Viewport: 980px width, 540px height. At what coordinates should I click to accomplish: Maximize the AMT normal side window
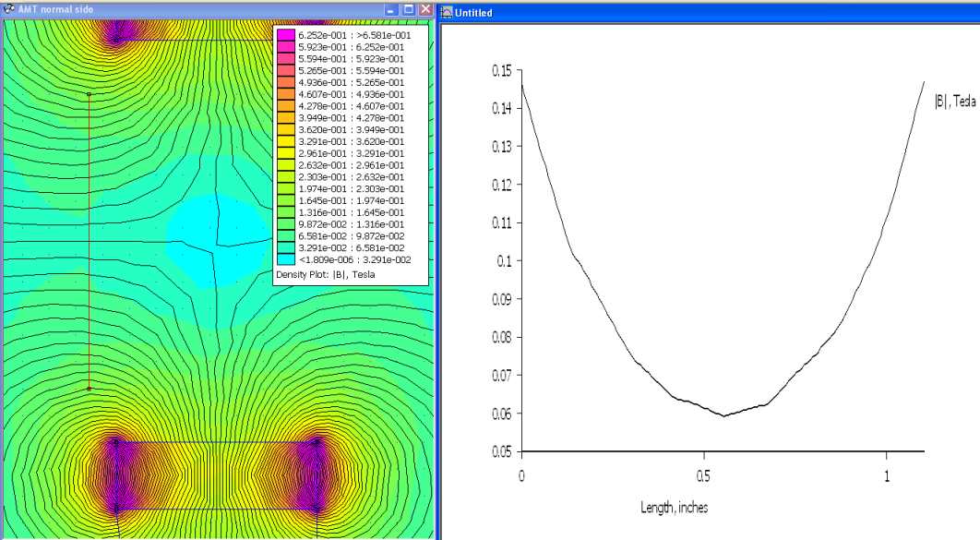point(409,10)
